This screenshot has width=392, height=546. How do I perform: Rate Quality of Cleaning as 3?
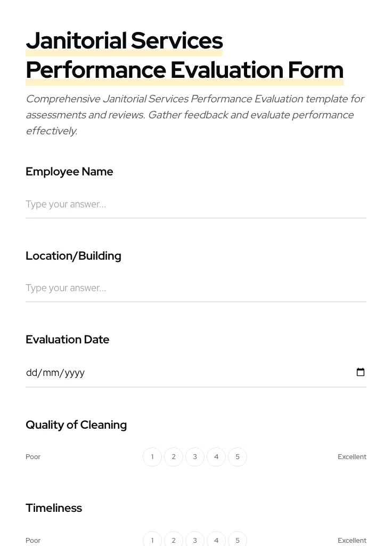(x=195, y=457)
